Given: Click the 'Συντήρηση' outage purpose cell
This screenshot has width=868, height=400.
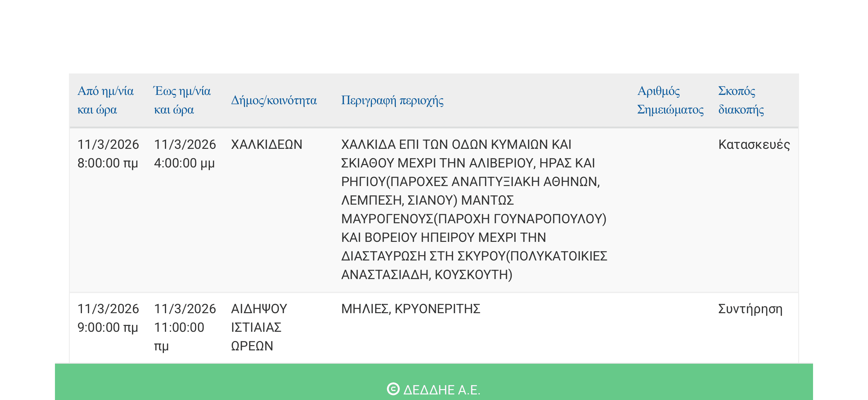Looking at the screenshot, I should [x=750, y=309].
